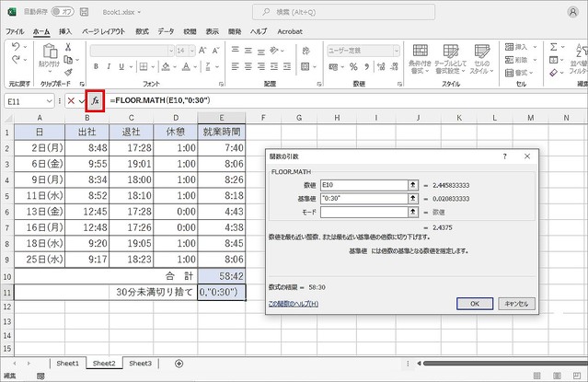Open the font size dropdown
Viewport: 588px width, 382px height.
[194, 51]
